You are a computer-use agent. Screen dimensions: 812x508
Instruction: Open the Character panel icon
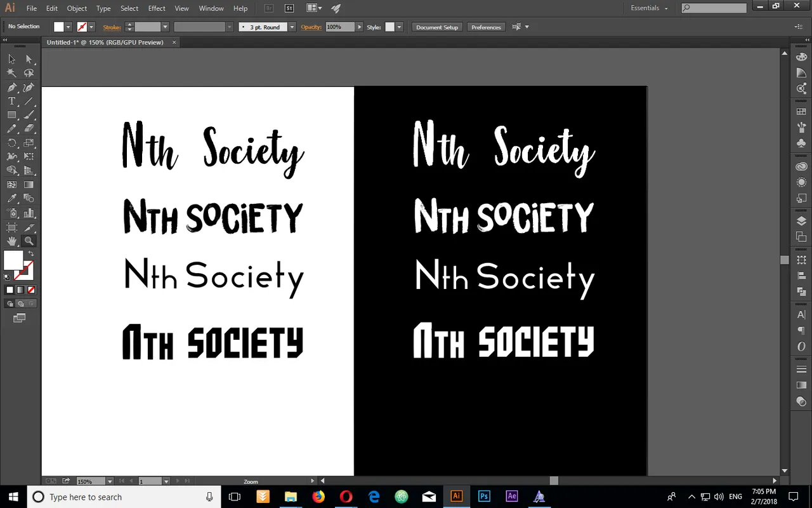pos(801,315)
